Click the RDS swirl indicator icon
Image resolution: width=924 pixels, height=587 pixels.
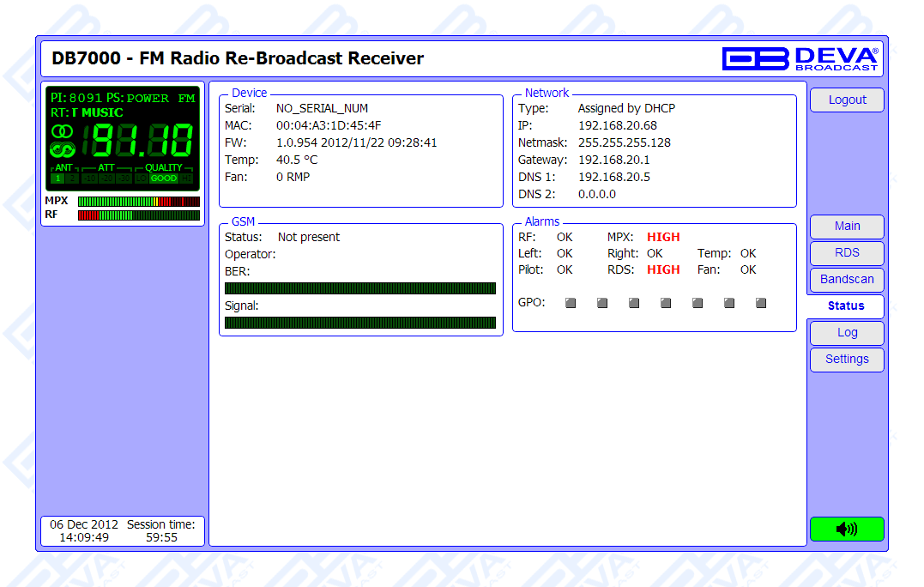(63, 150)
